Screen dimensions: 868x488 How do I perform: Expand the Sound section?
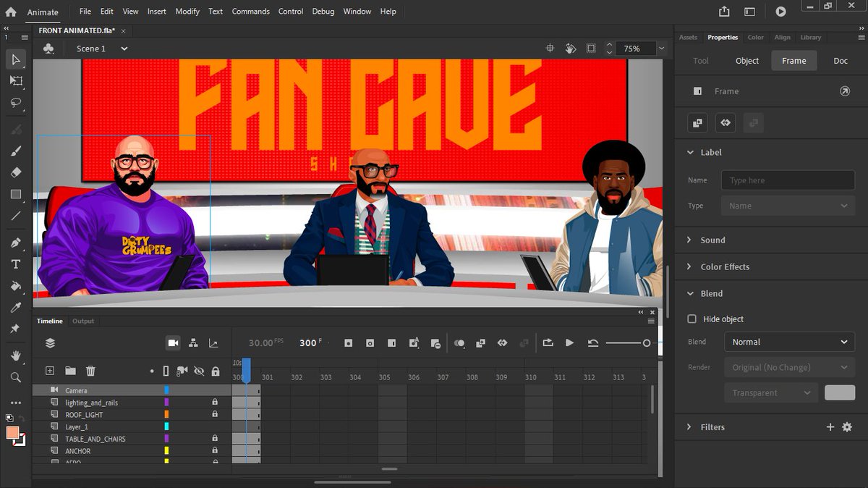click(689, 240)
